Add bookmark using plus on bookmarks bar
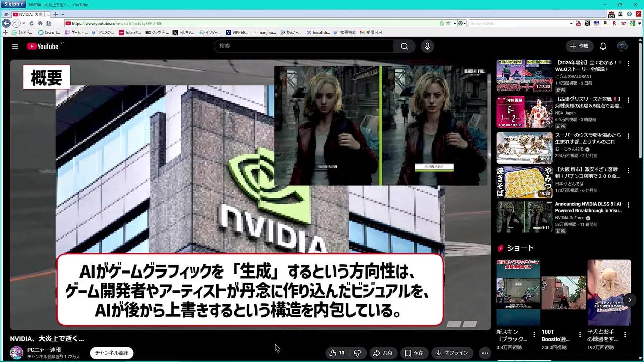644x362 pixels. 5,32
